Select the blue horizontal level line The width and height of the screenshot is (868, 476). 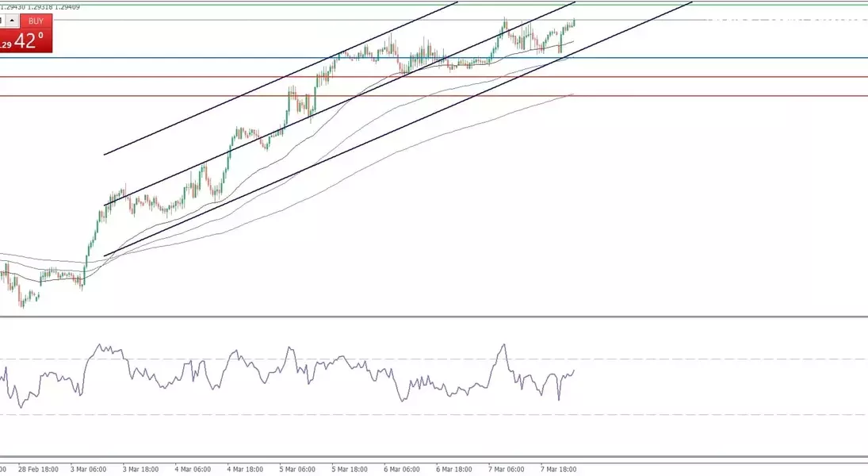(713, 58)
